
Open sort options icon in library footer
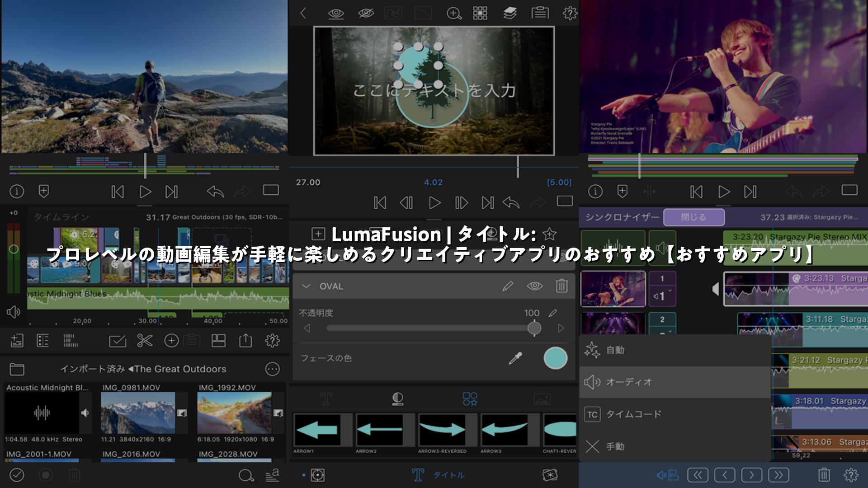pos(272,475)
